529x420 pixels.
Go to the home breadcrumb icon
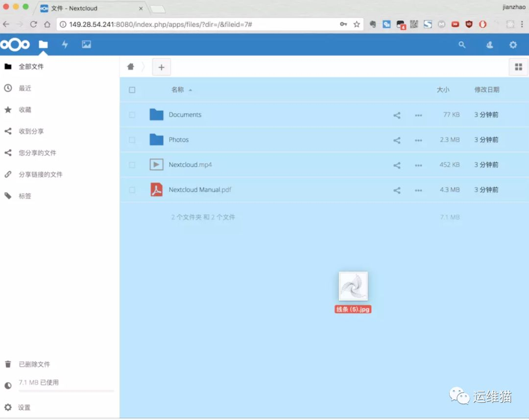131,67
